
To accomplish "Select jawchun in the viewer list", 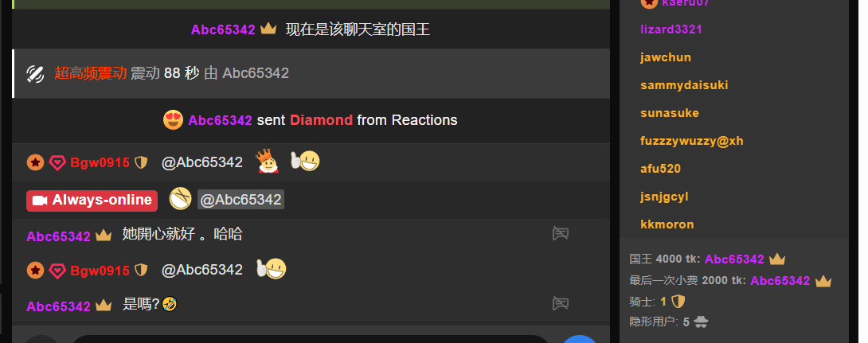I will [x=666, y=57].
